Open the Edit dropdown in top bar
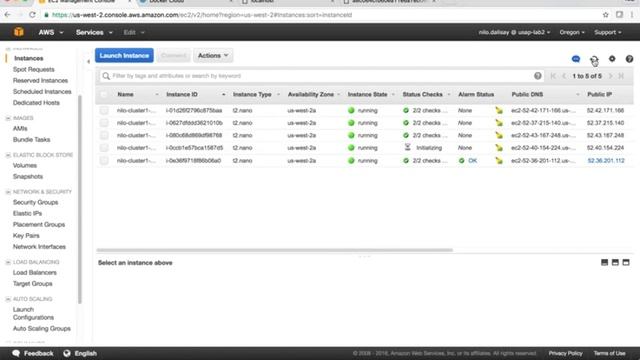The image size is (640, 360). point(134,32)
